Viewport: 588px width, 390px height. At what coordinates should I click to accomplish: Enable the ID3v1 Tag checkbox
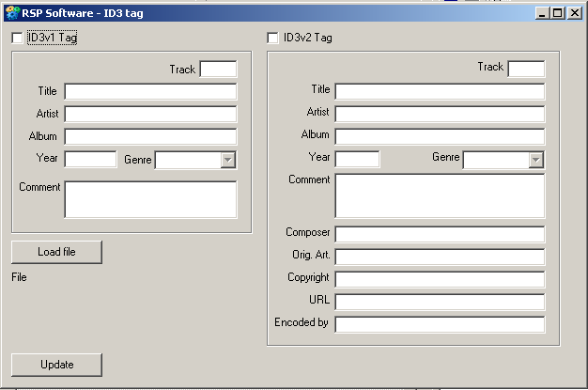coord(17,38)
